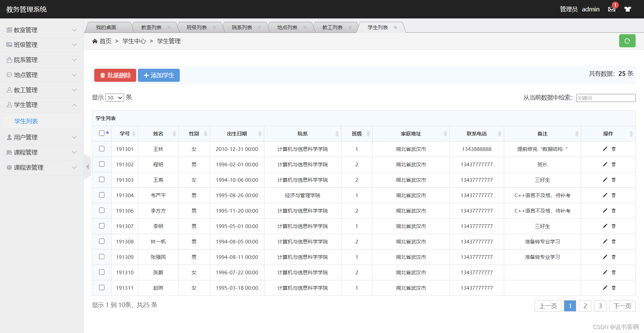Edit student 191301 with pencil icon

click(605, 149)
